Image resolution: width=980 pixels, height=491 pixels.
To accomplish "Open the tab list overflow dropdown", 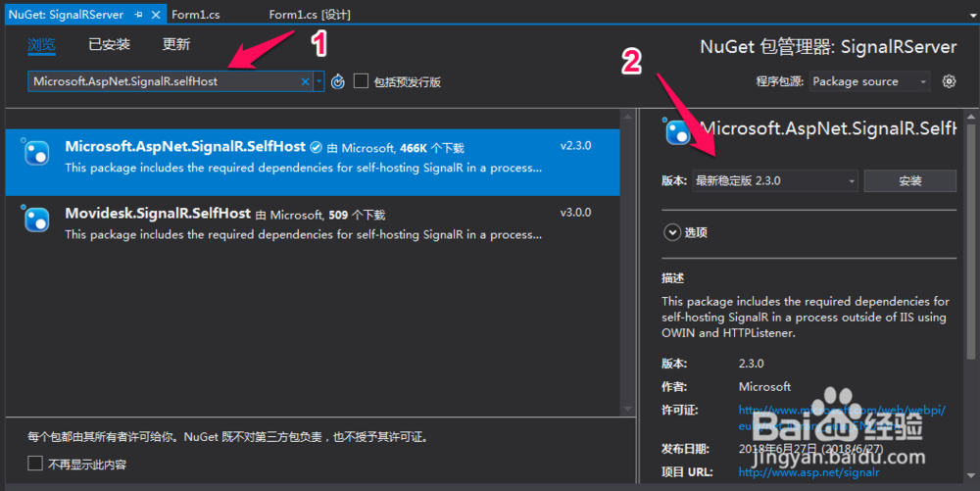I will click(x=973, y=16).
